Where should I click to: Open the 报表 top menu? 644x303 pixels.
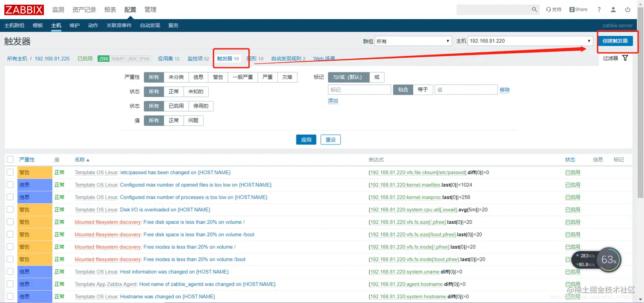pyautogui.click(x=110, y=9)
